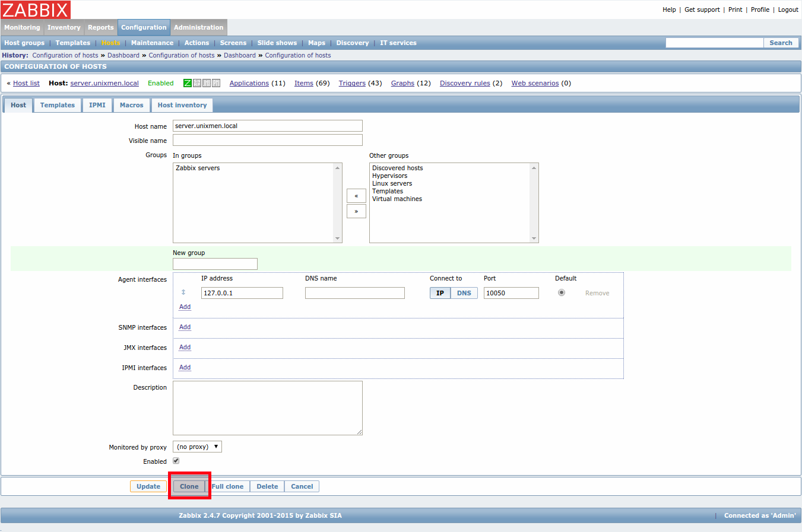Select IP in Connect to toggle
The width and height of the screenshot is (802, 532).
tap(440, 293)
